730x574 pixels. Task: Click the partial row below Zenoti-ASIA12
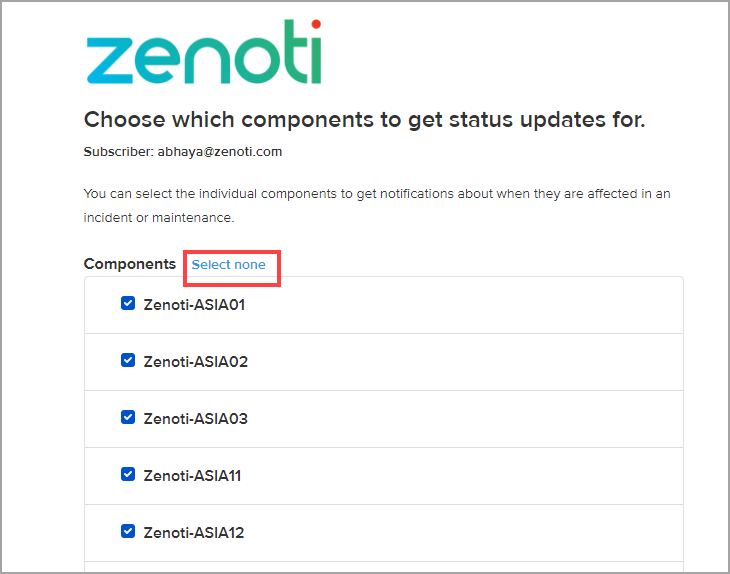click(384, 567)
